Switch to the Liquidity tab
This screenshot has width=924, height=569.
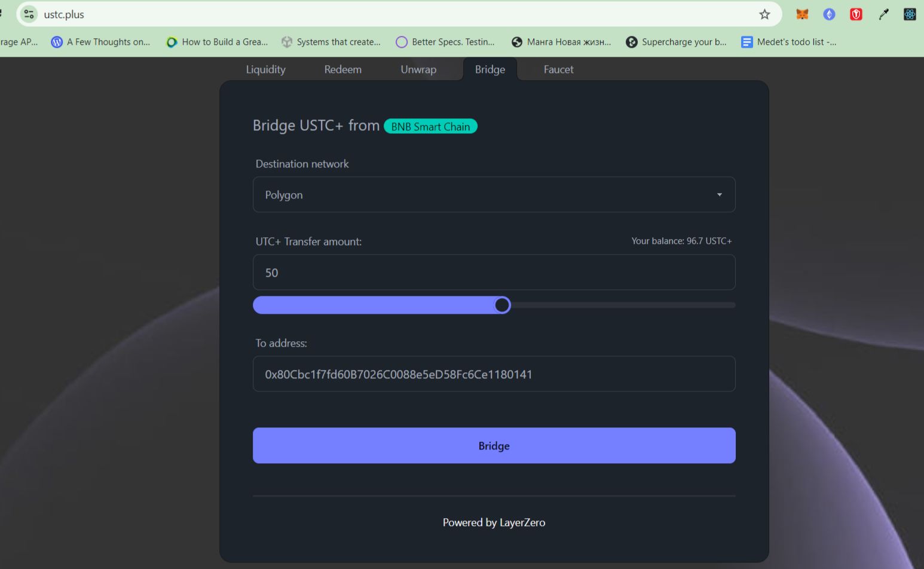(265, 69)
